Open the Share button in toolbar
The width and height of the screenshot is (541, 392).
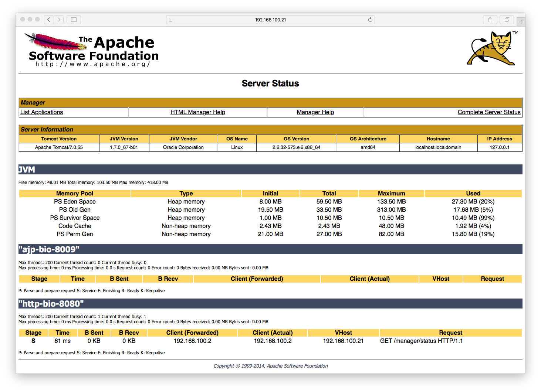point(490,20)
